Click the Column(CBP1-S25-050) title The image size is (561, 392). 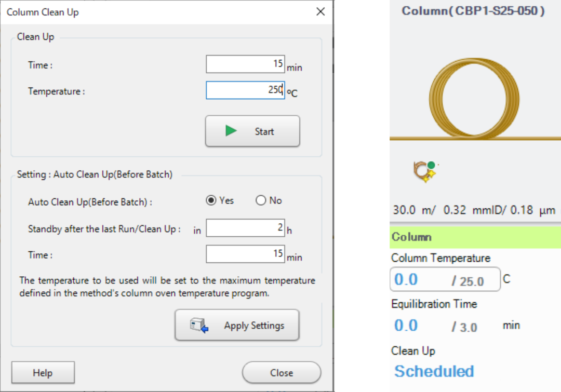click(473, 11)
